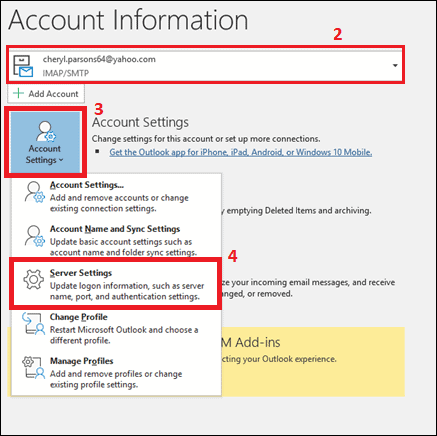437x436 pixels.
Task: Expand the cheryl.parsons64@yahoo.com account combo box
Action: [x=205, y=65]
